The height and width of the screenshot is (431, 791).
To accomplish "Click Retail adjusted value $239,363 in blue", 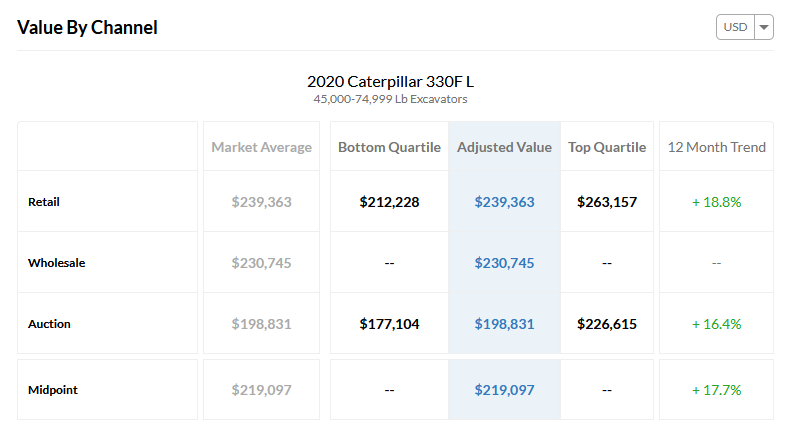I will [504, 202].
